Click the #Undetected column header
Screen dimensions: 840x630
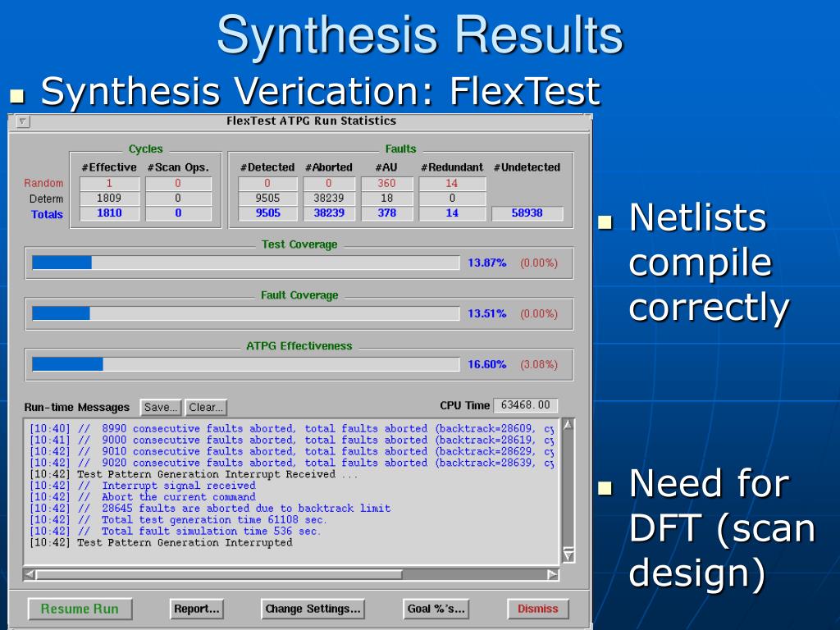[x=527, y=167]
